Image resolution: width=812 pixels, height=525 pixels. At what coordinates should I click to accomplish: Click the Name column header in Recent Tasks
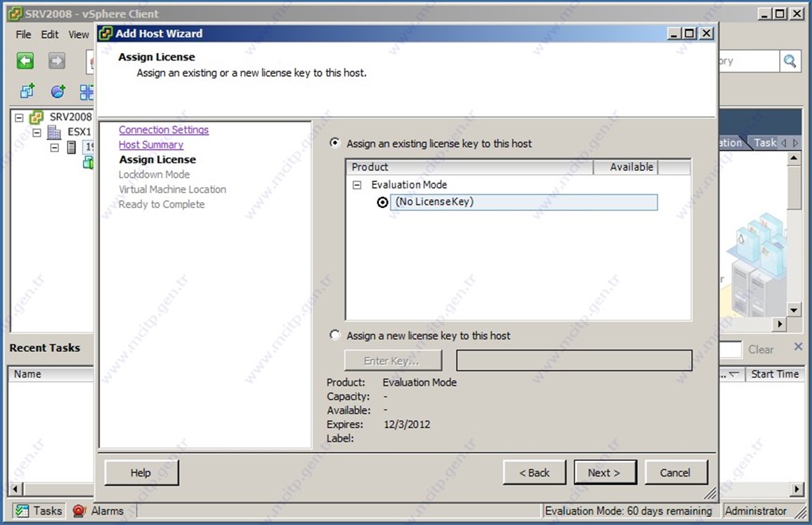point(50,374)
